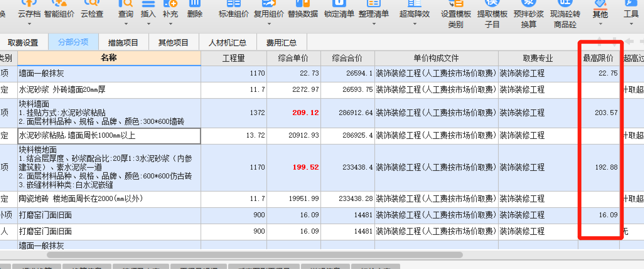Click 锁定清单 lock list tool
The width and height of the screenshot is (644, 269).
click(x=339, y=9)
